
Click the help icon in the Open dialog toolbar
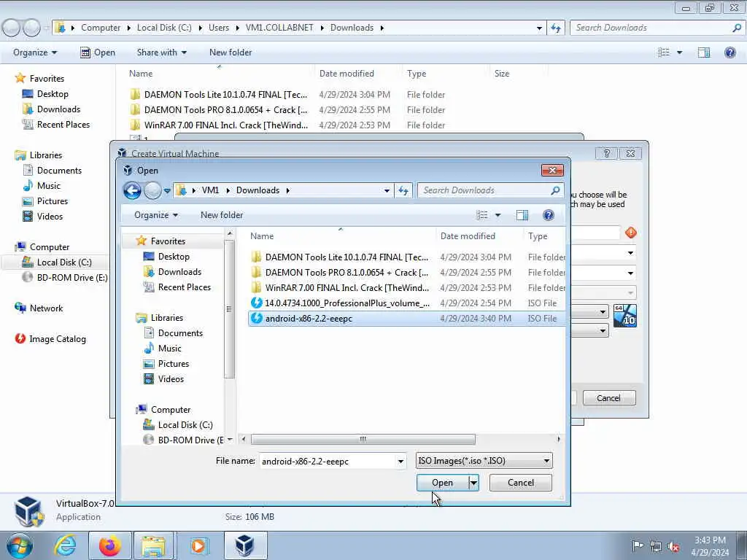549,215
